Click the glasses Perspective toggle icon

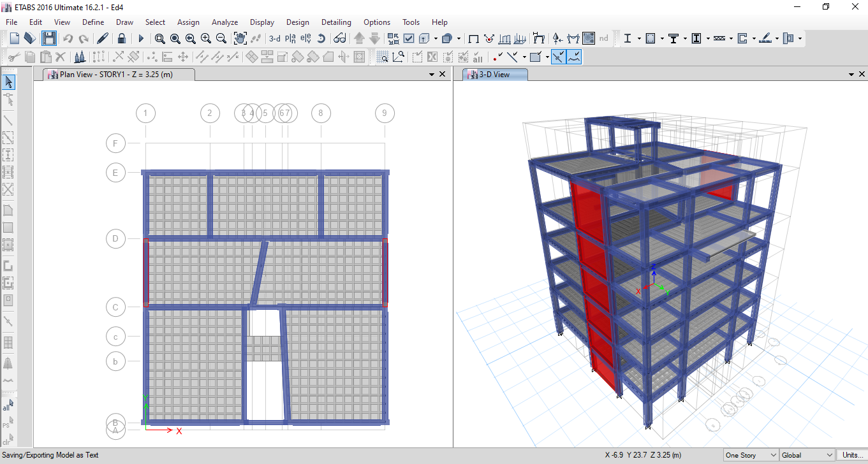point(340,38)
